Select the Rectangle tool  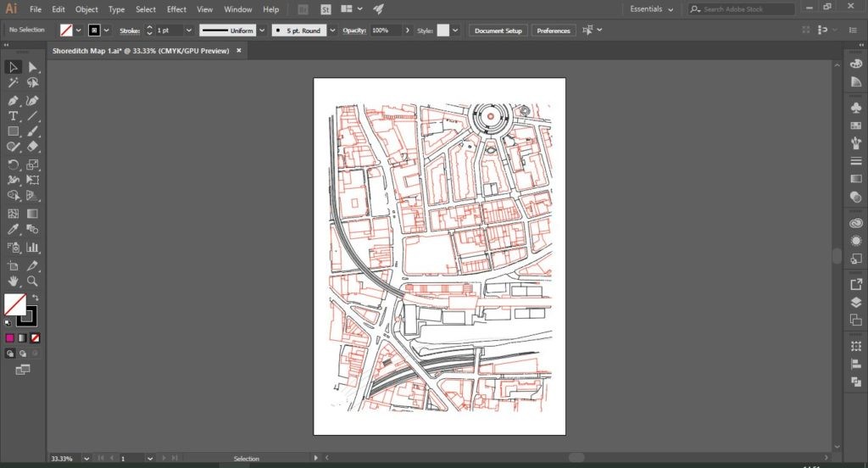pyautogui.click(x=14, y=131)
